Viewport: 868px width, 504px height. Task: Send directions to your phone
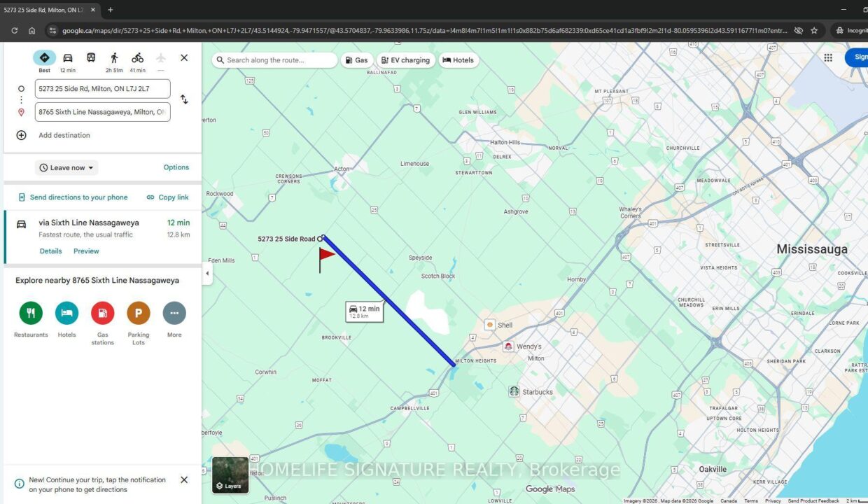[73, 197]
